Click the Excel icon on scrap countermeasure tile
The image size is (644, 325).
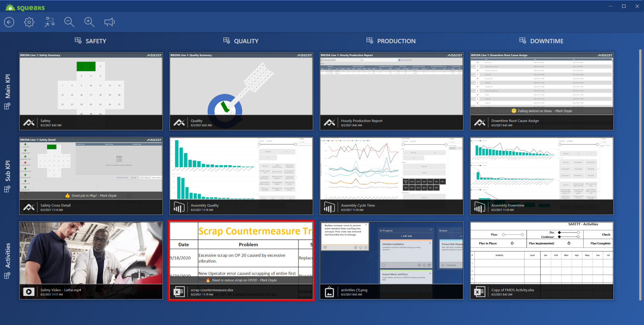coord(179,291)
